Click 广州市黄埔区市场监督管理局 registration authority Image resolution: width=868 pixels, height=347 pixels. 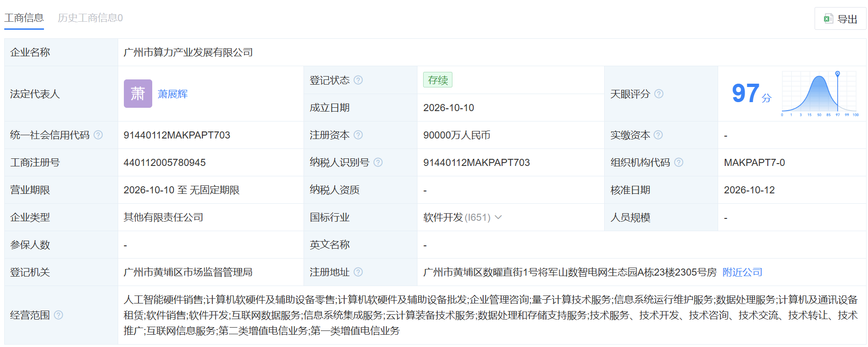pyautogui.click(x=188, y=272)
